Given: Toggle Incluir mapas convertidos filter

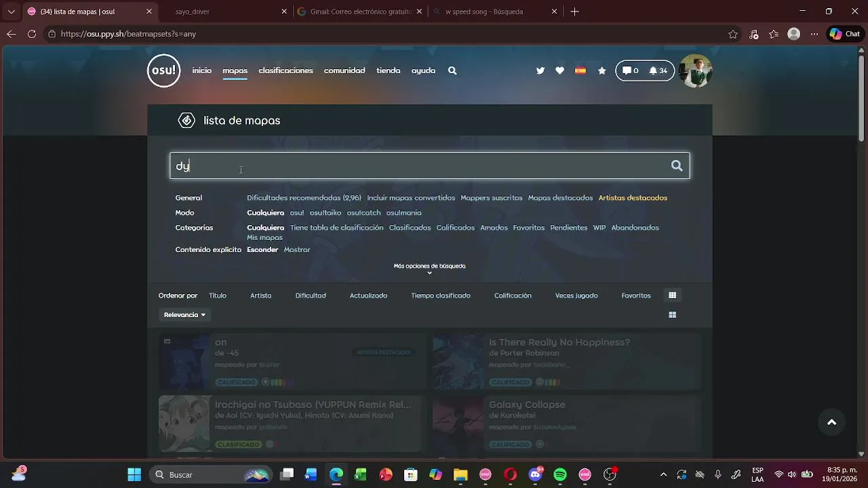Looking at the screenshot, I should click(411, 198).
